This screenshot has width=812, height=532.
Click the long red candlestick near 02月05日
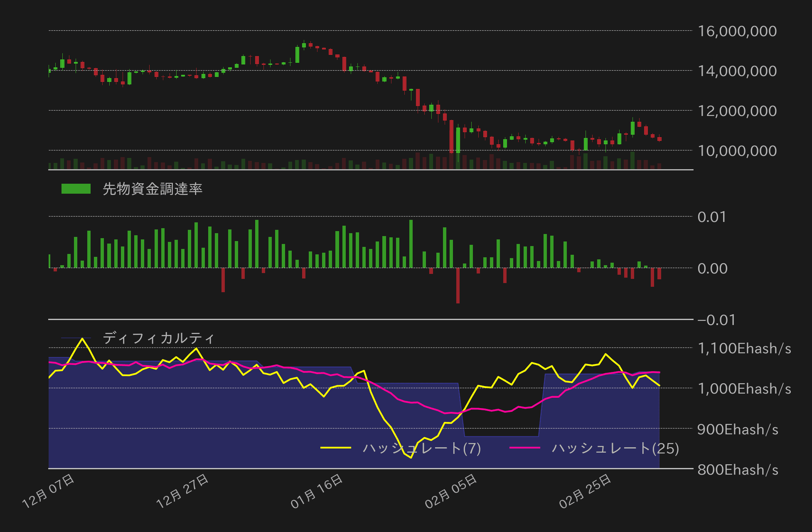point(452,137)
